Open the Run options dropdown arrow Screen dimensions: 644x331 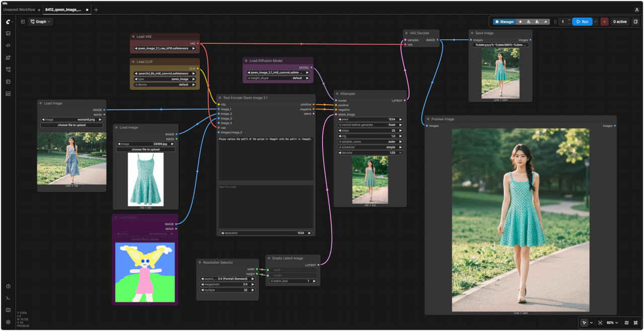pyautogui.click(x=596, y=22)
